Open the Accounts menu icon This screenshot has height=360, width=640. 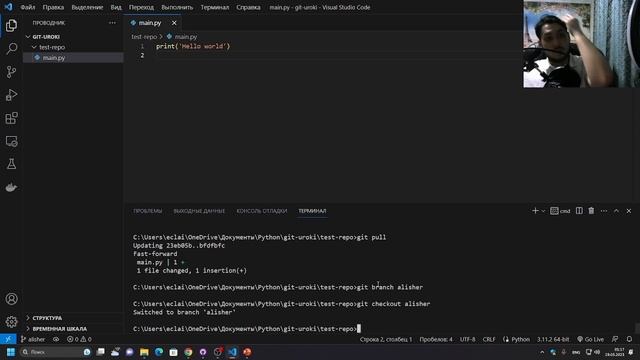[x=11, y=299]
